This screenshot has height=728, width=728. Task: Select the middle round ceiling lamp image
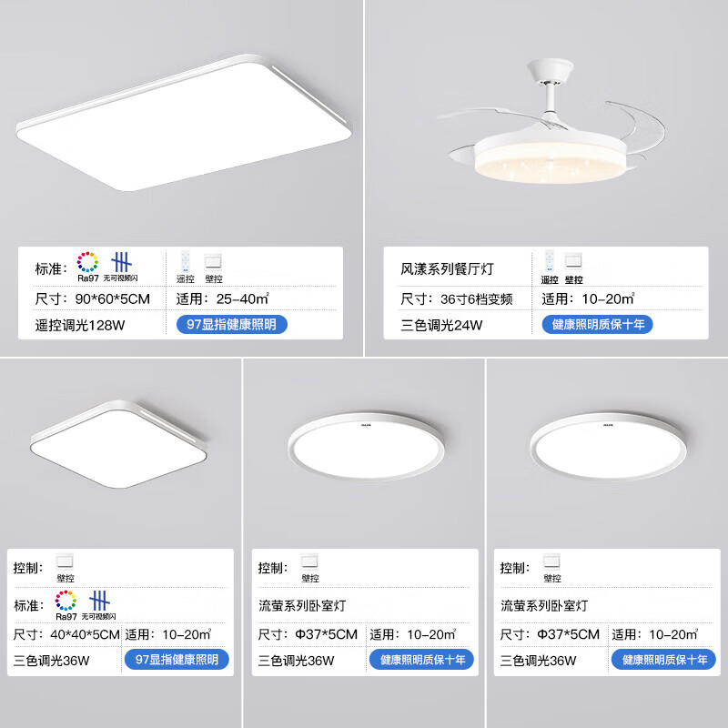(366, 446)
